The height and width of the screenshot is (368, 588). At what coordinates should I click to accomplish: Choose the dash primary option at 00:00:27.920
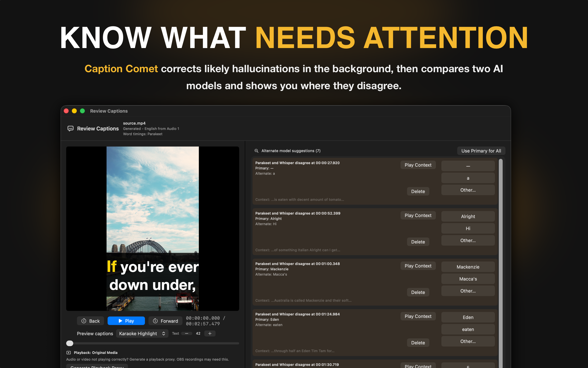tap(468, 166)
